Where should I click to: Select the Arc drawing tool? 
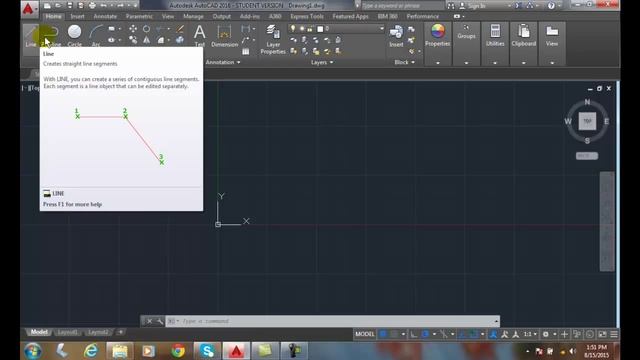96,36
